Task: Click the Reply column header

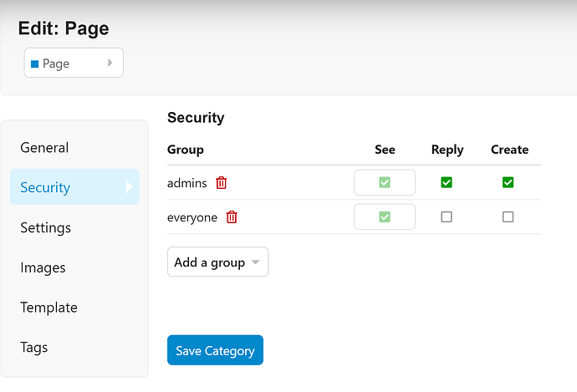Action: [x=447, y=150]
